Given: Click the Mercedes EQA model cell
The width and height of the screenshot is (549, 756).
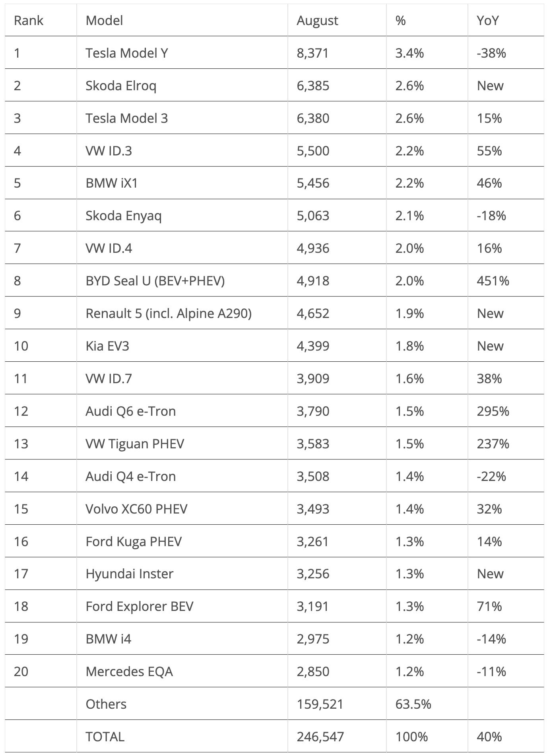Looking at the screenshot, I should [x=129, y=672].
